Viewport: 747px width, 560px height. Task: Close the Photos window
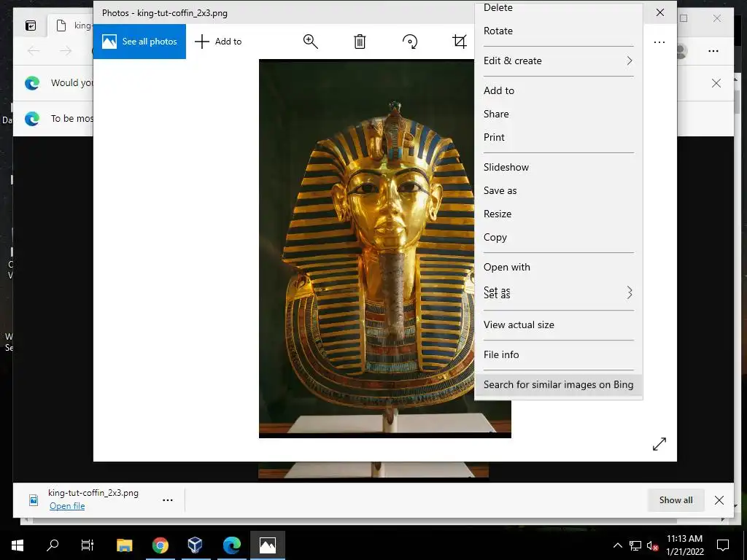pos(659,12)
